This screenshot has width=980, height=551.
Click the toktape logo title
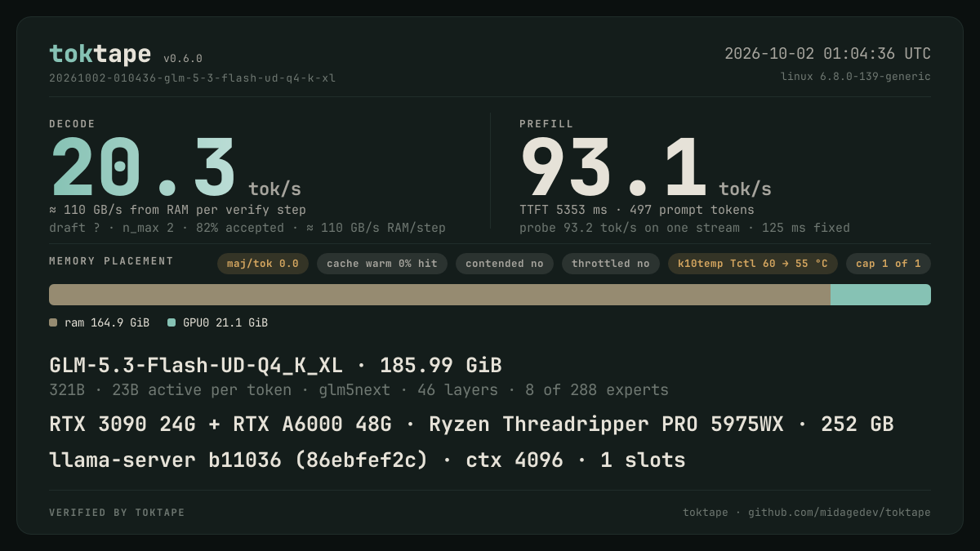[100, 54]
